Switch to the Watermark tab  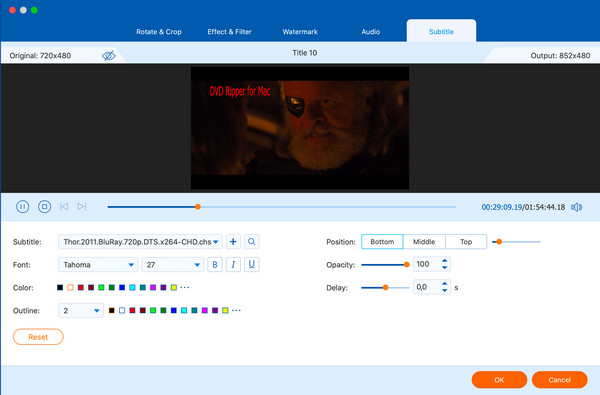pyautogui.click(x=300, y=32)
